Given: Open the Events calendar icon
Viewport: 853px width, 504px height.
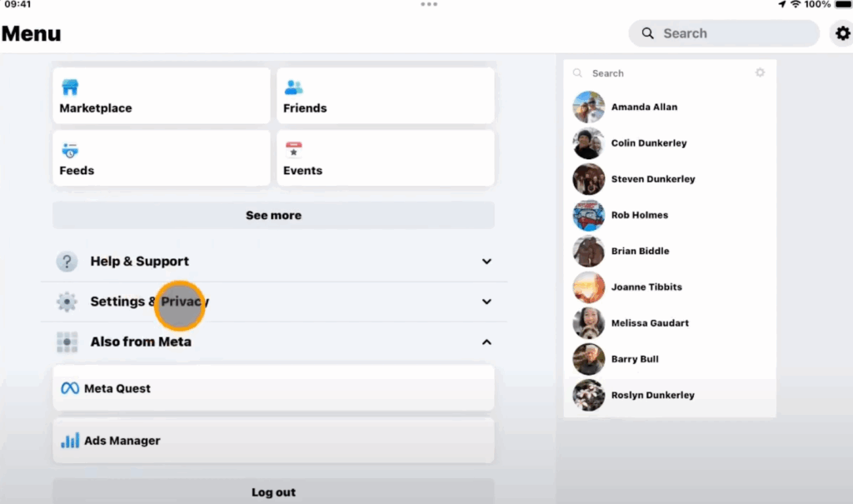Looking at the screenshot, I should point(294,150).
